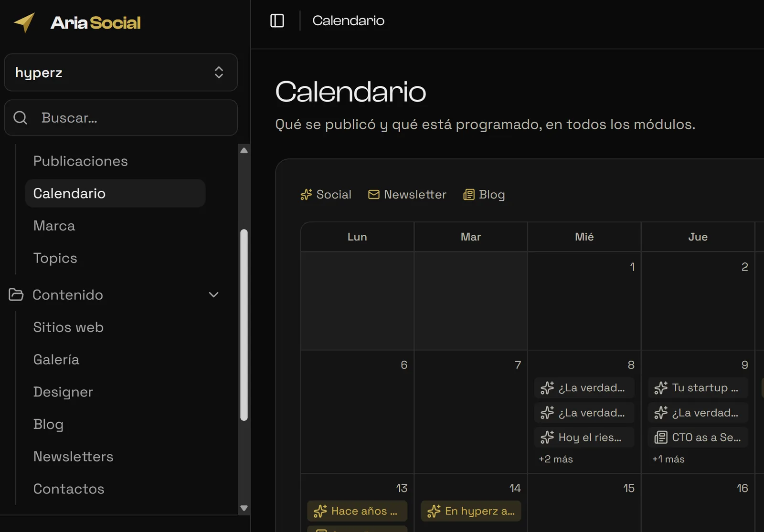The width and height of the screenshot is (764, 532).
Task: Click blog icon of CTO as a Se... event
Action: point(661,437)
